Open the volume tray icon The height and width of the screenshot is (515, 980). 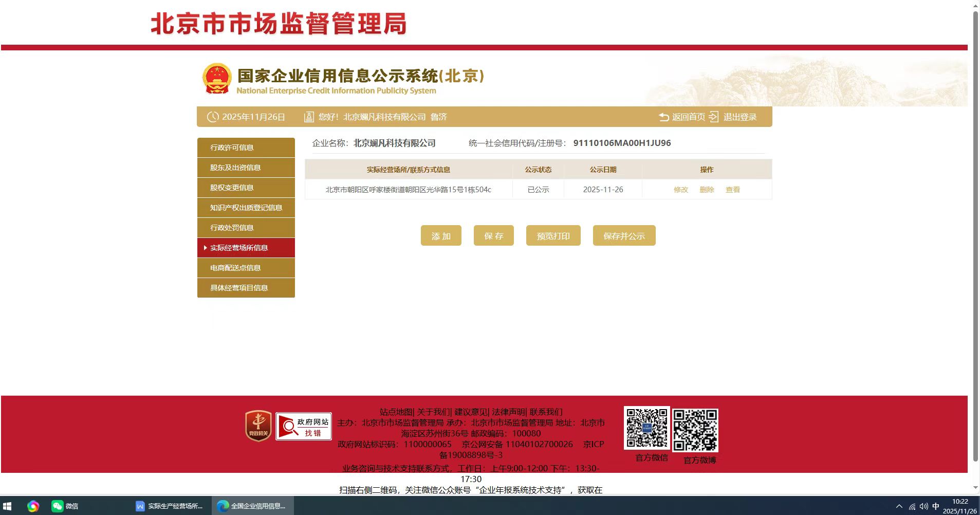pos(924,506)
